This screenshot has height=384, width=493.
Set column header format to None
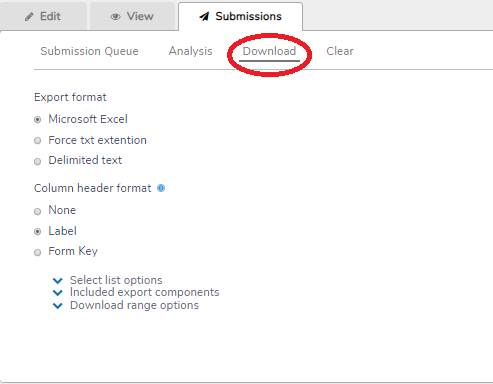click(38, 212)
